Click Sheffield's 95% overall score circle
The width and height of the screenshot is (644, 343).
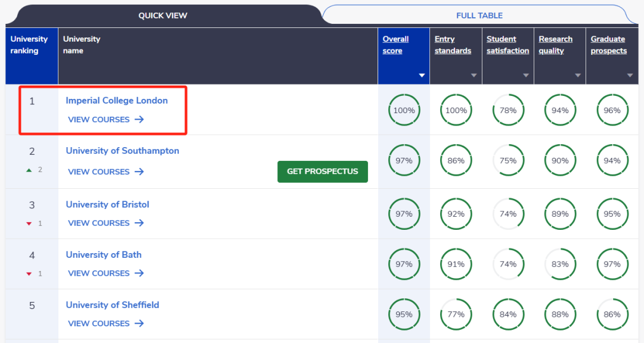[x=404, y=314]
